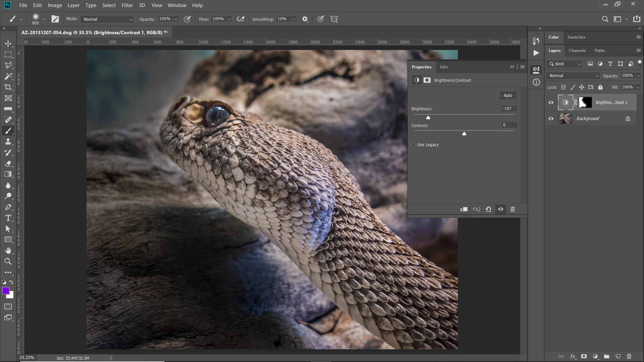Select the Clone Stamp tool

point(8,142)
